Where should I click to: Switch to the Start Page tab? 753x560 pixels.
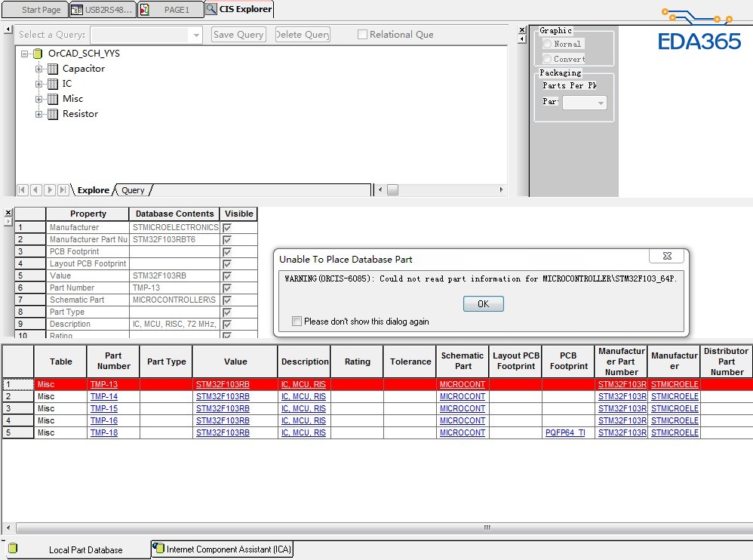click(35, 10)
